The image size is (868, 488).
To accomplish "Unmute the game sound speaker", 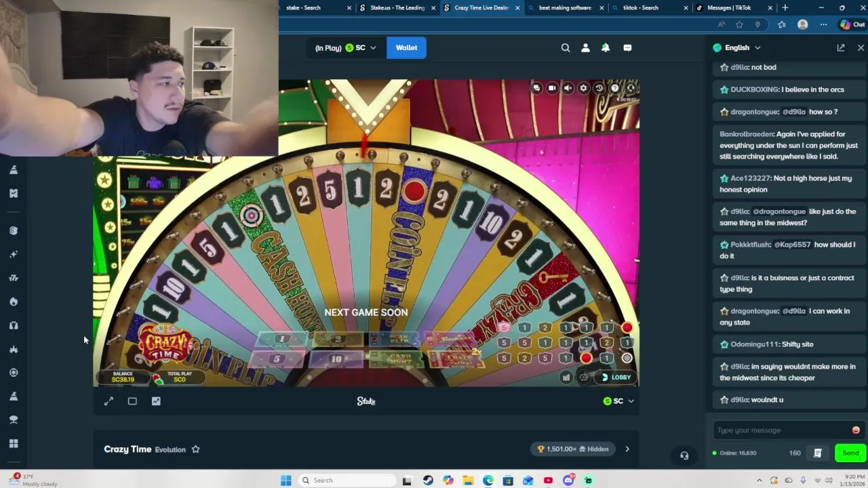I will click(568, 88).
